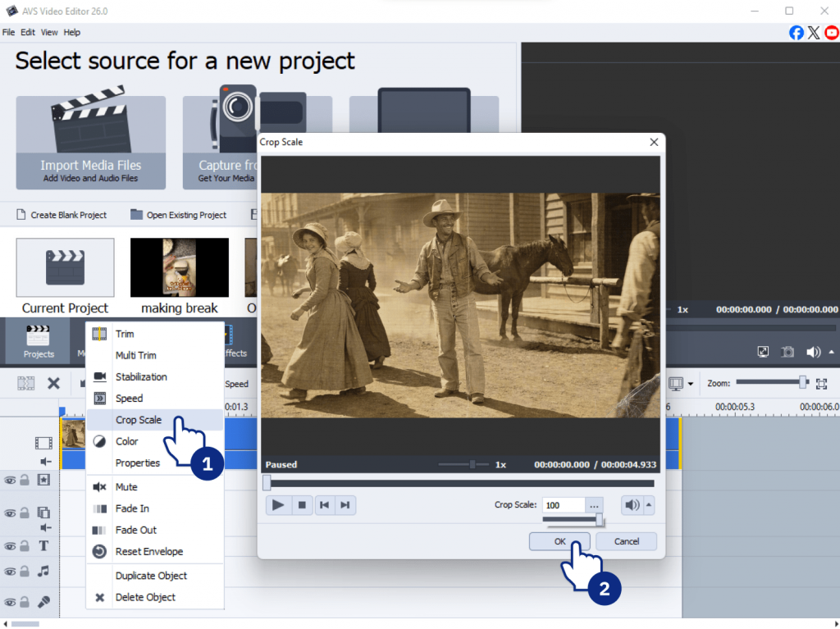Take a snapshot with the camera icon
Viewport: 840px width, 629px height.
(787, 352)
